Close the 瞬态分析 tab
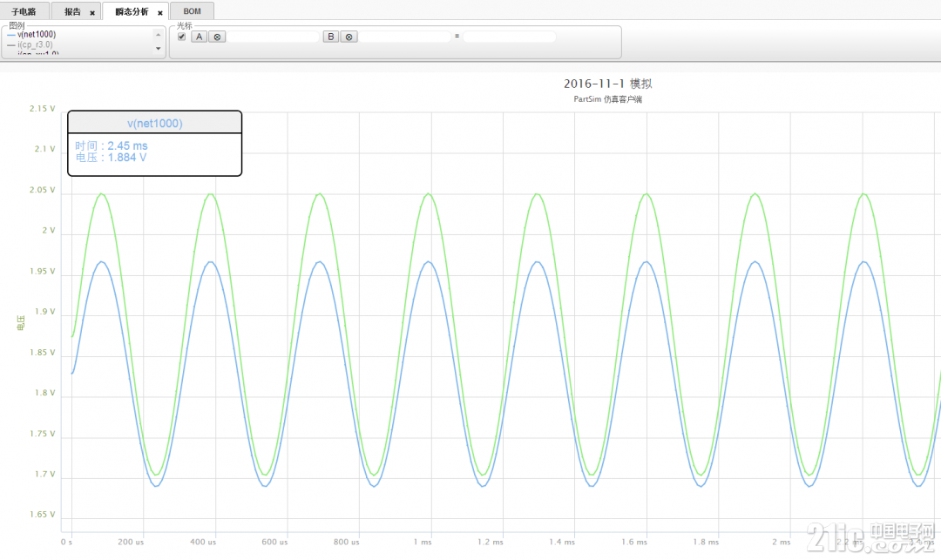 (x=160, y=12)
